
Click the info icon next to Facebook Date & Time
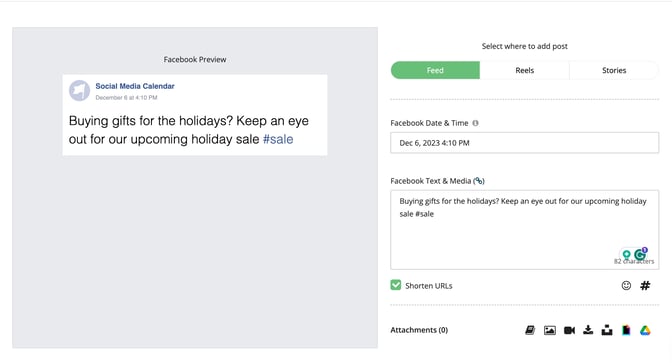pyautogui.click(x=475, y=123)
